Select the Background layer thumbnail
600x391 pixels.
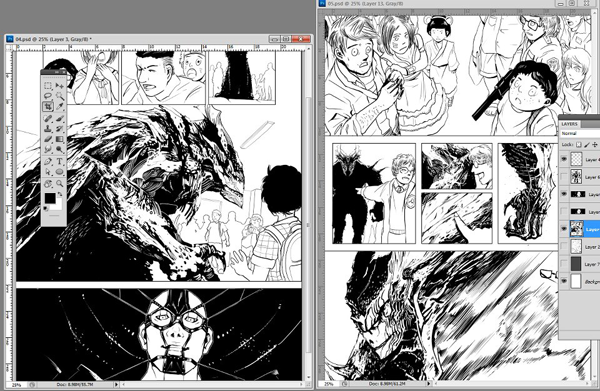(x=576, y=281)
